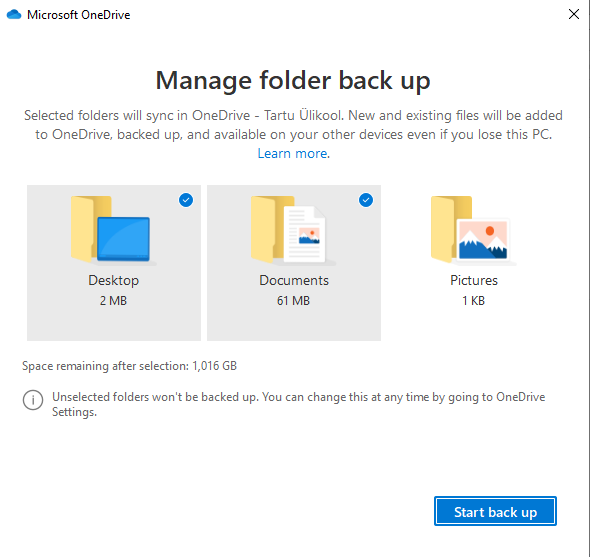Click the Space remaining after selection text
This screenshot has width=590, height=557.
129,366
